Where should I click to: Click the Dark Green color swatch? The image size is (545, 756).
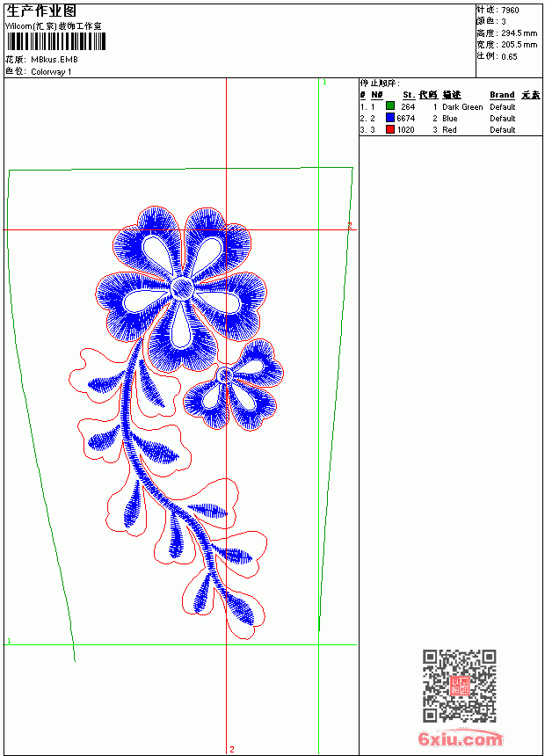pyautogui.click(x=390, y=106)
